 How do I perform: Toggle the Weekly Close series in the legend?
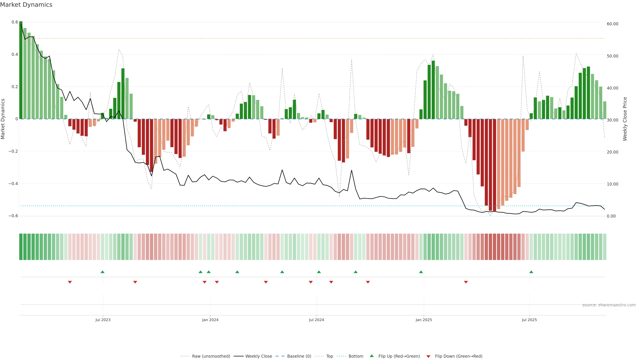[258, 356]
